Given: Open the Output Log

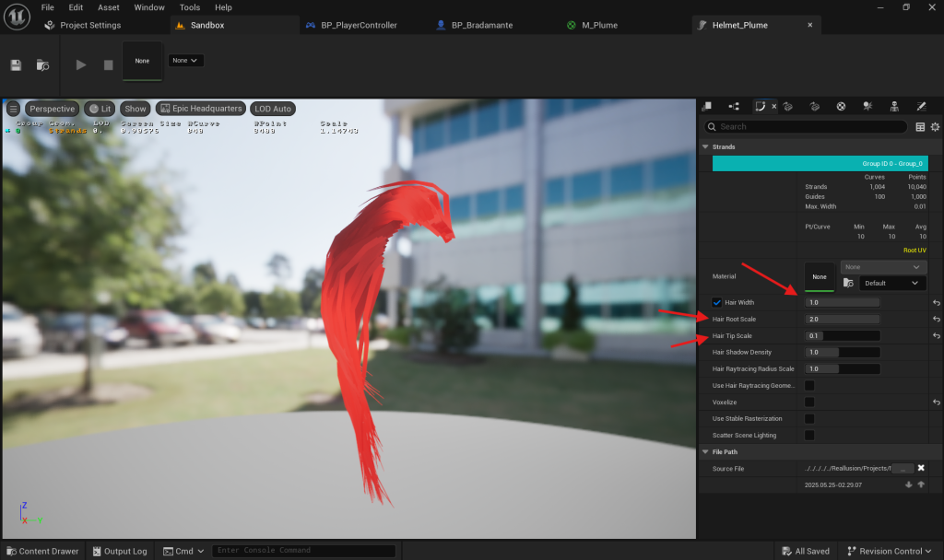Looking at the screenshot, I should pyautogui.click(x=120, y=551).
